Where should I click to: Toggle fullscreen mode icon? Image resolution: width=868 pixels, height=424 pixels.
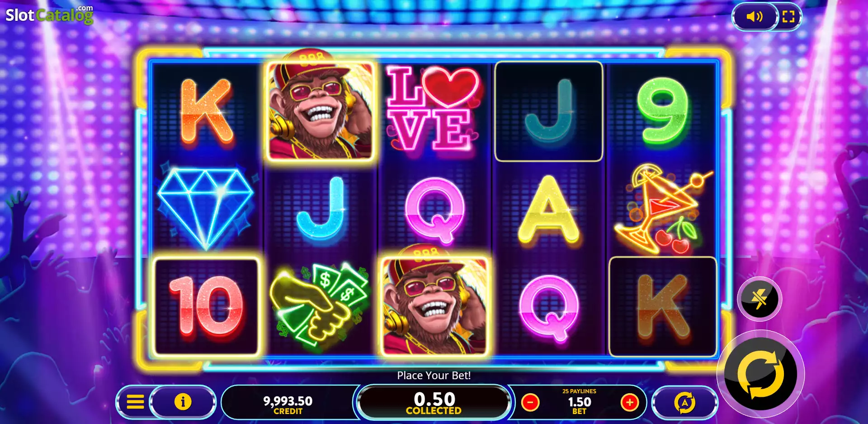pos(788,17)
